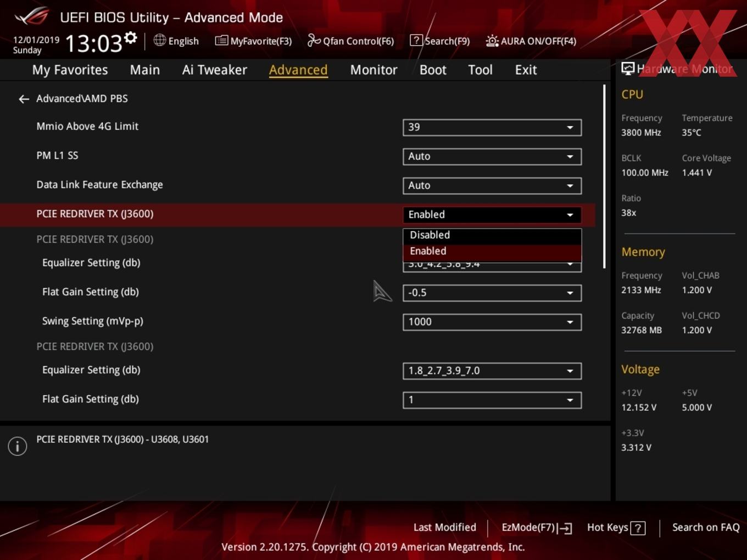Open the Hot Keys help
This screenshot has width=747, height=560.
616,528
